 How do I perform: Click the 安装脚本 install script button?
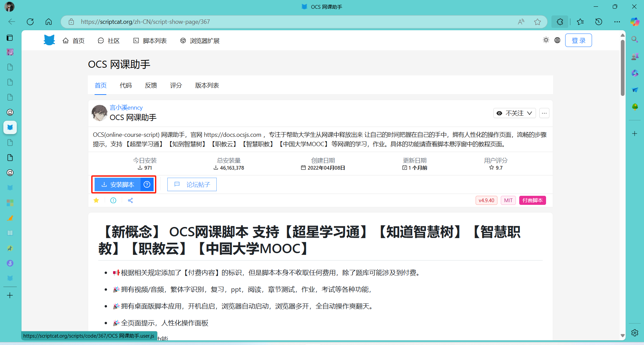tap(117, 184)
